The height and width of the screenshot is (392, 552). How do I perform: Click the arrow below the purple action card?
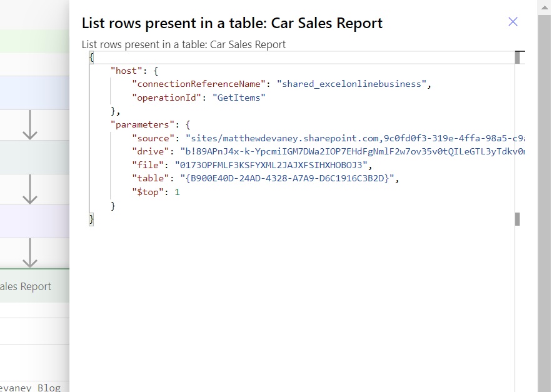click(x=30, y=253)
